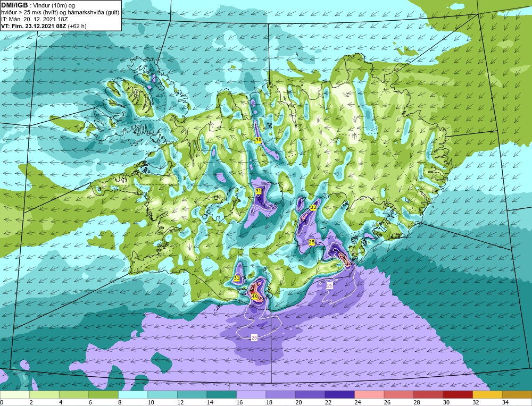Pick the 24–26 m/s light pink legend swatch

(369, 395)
